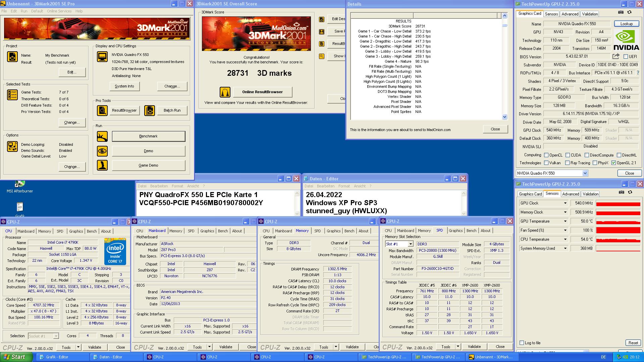Open the Slot #1 memory slot dropdown
This screenshot has width=644, height=362.
pyautogui.click(x=410, y=244)
